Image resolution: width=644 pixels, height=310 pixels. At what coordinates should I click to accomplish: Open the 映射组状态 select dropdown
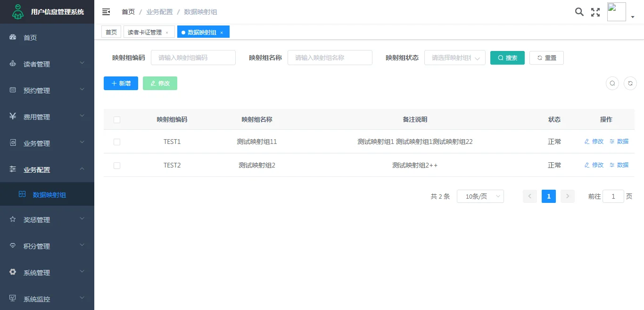(x=455, y=58)
